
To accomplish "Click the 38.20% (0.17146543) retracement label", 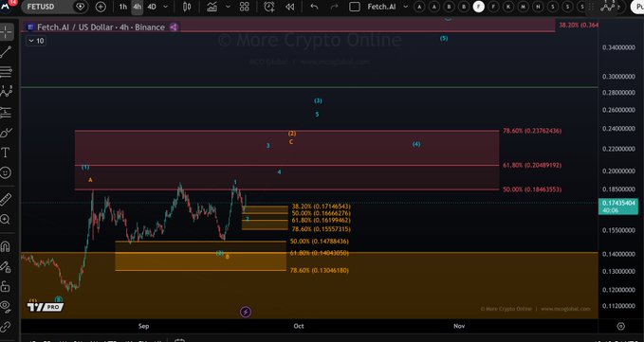I will click(x=322, y=207).
